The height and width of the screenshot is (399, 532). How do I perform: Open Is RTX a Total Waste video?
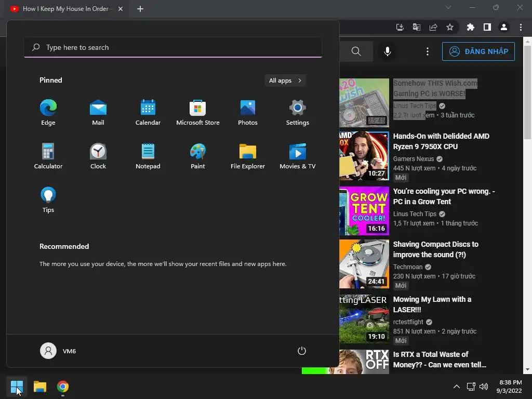[440, 360]
